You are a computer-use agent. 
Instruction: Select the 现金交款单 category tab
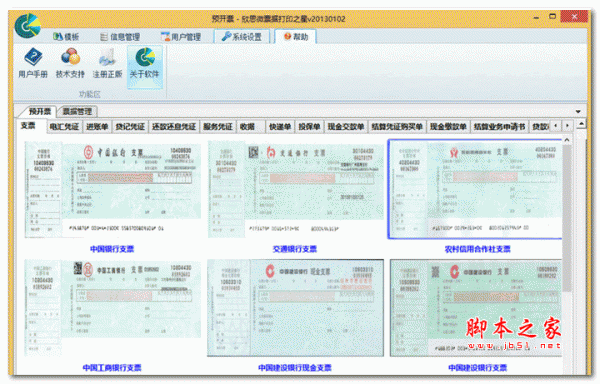click(346, 127)
